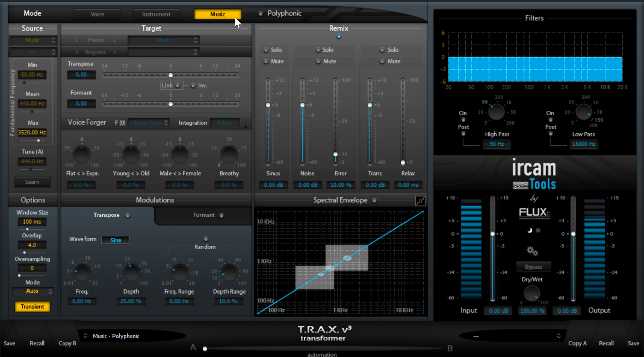Screen dimensions: 644x357
Task: Click the ircam Tools logo
Action: coord(534,174)
